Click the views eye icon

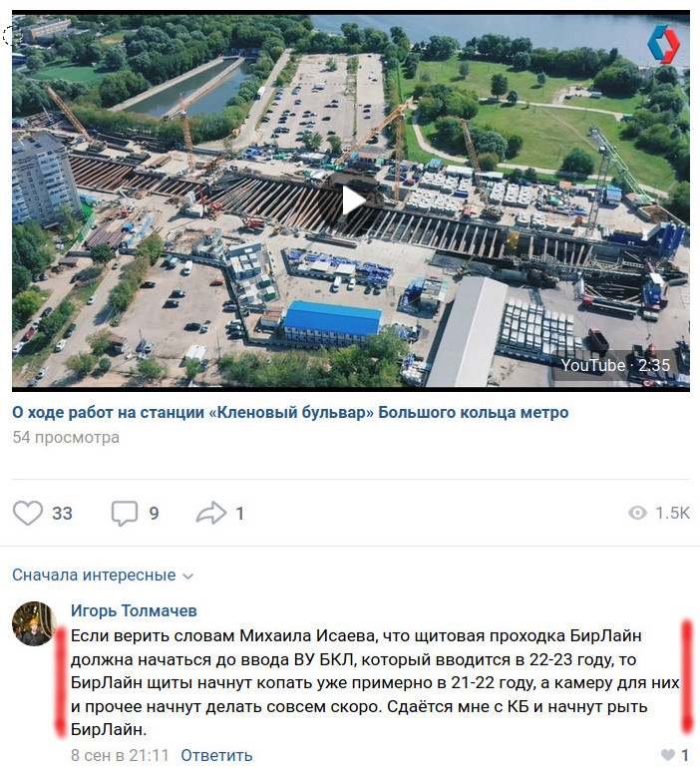point(637,513)
